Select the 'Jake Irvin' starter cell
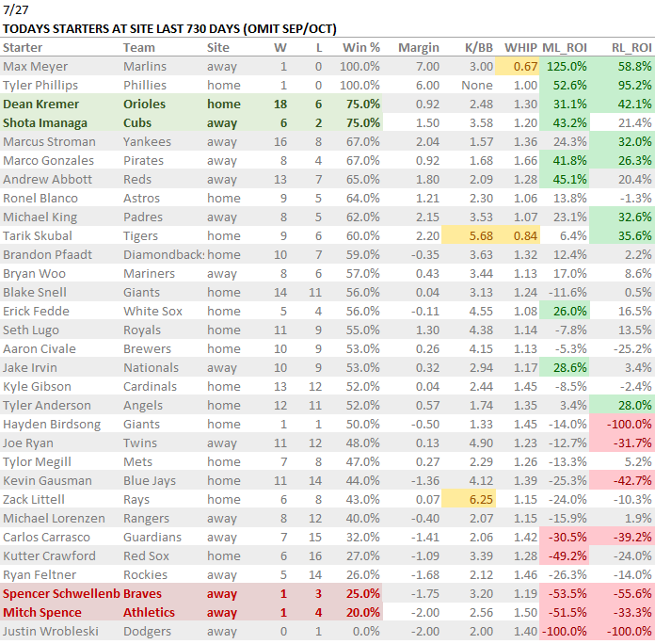The width and height of the screenshot is (655, 644). point(30,367)
